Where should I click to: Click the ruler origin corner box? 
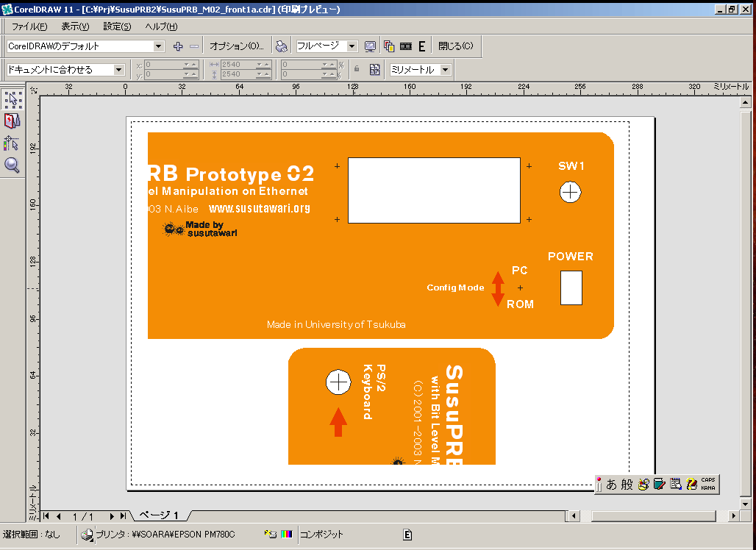coord(33,90)
